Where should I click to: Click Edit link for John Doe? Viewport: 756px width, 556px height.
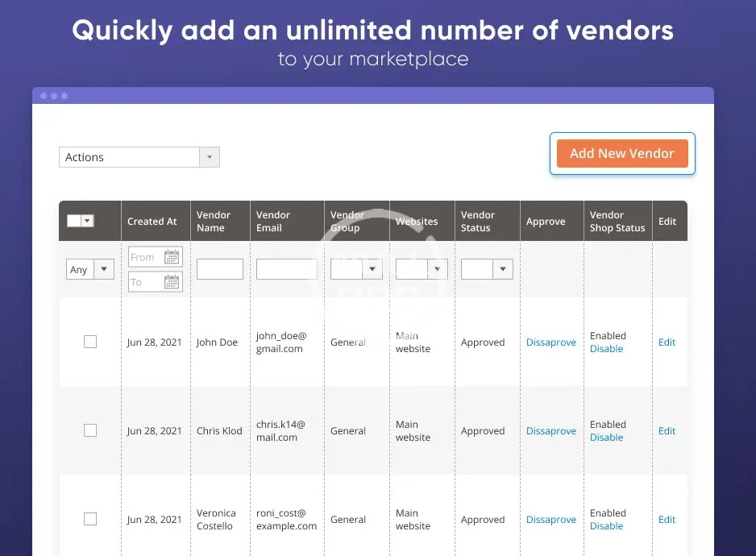(667, 342)
